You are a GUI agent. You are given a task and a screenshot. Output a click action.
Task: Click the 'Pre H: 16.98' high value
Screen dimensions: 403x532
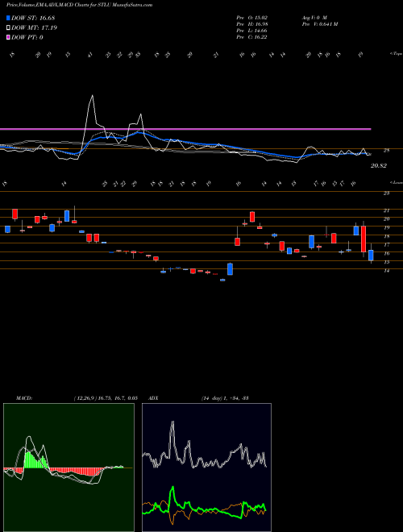[251, 24]
